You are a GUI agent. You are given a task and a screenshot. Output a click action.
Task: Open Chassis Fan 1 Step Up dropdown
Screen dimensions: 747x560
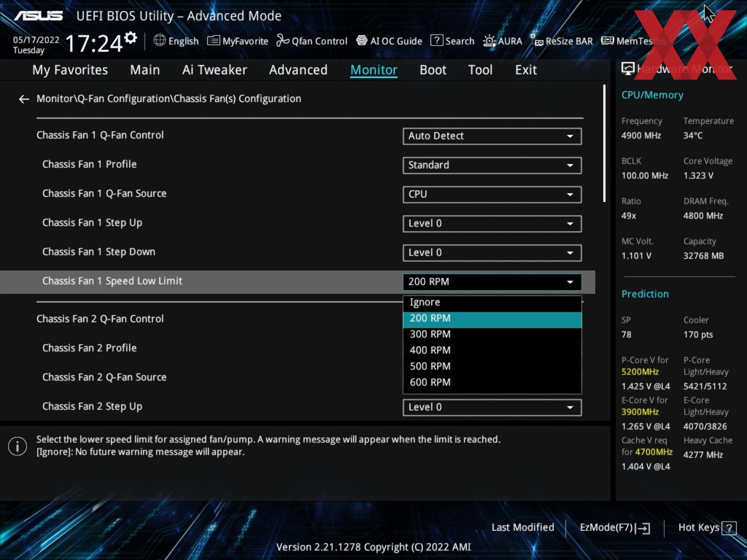tap(492, 224)
